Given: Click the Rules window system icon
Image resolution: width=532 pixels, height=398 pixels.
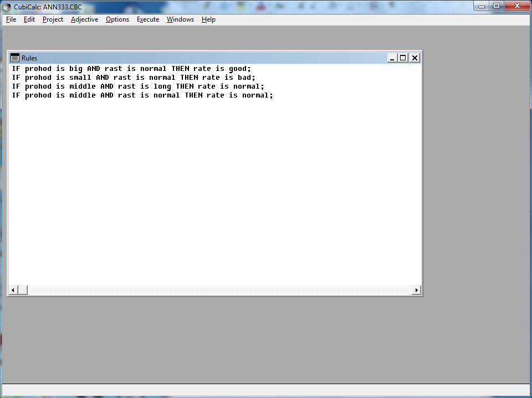Looking at the screenshot, I should point(14,58).
